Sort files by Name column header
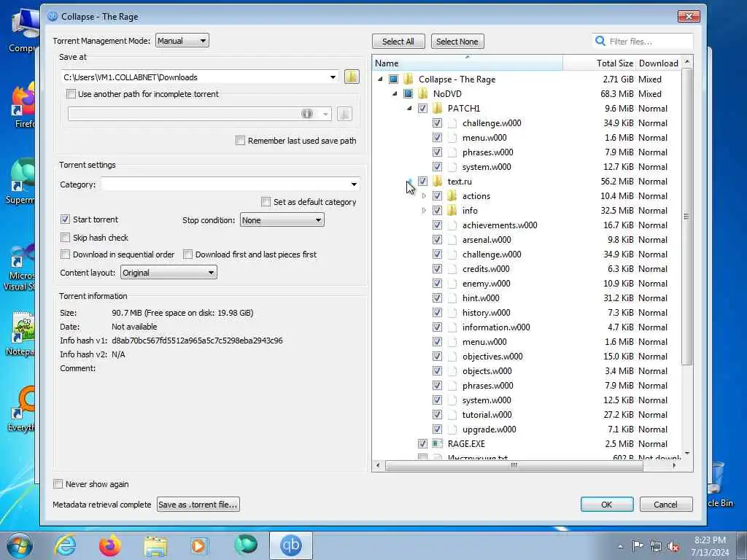The image size is (747, 560). point(467,63)
